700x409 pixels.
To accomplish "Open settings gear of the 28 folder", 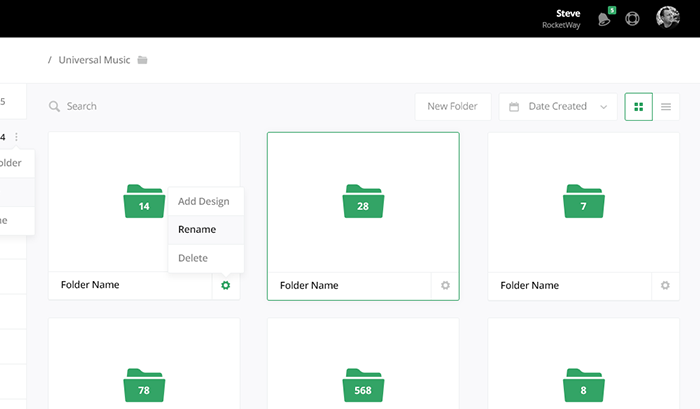I will pyautogui.click(x=445, y=285).
